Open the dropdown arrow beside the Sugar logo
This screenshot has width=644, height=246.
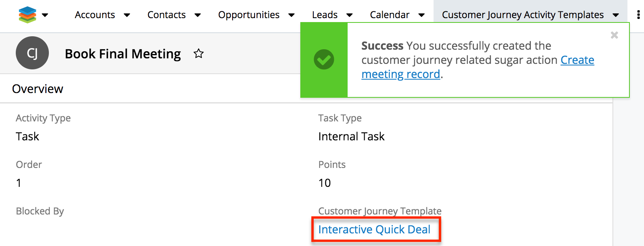click(45, 15)
